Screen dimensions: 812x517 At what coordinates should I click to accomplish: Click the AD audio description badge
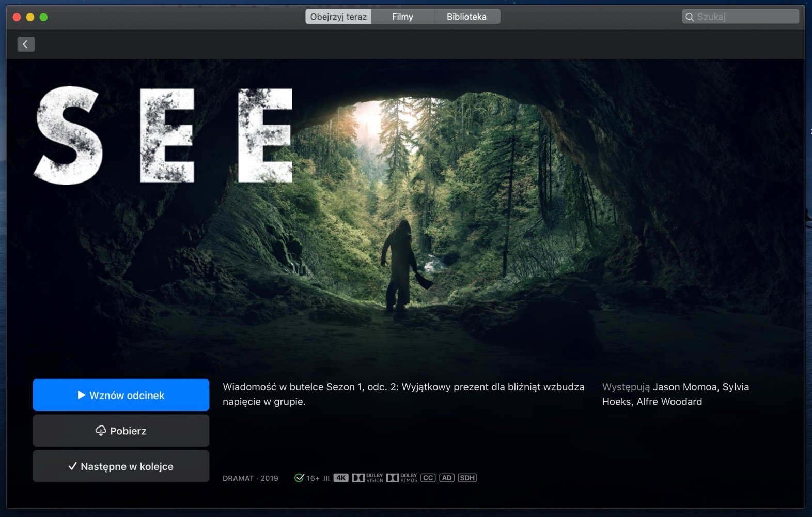[x=447, y=478]
